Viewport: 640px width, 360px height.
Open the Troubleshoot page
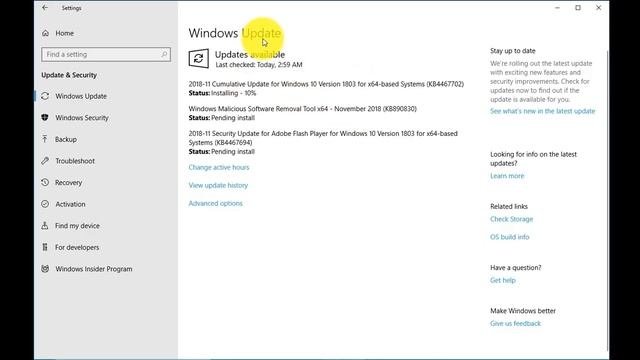click(x=75, y=161)
